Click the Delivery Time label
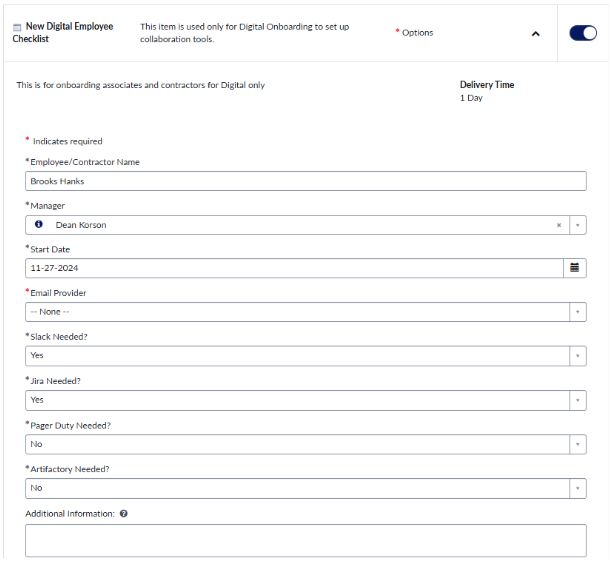This screenshot has height=563, width=610. point(487,85)
